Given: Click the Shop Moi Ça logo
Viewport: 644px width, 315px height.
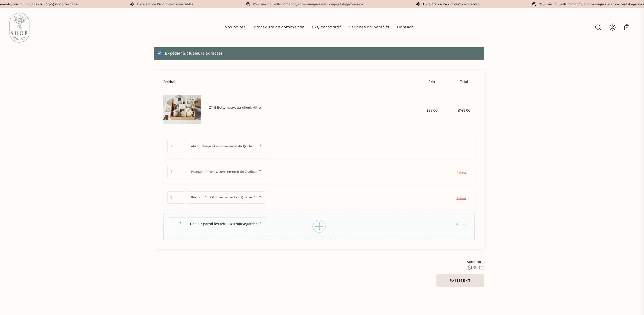Looking at the screenshot, I should [19, 27].
